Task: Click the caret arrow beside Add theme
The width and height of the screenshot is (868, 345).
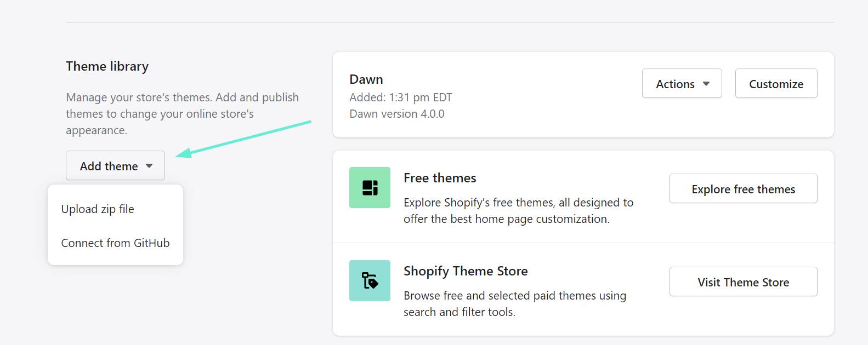Action: point(149,166)
